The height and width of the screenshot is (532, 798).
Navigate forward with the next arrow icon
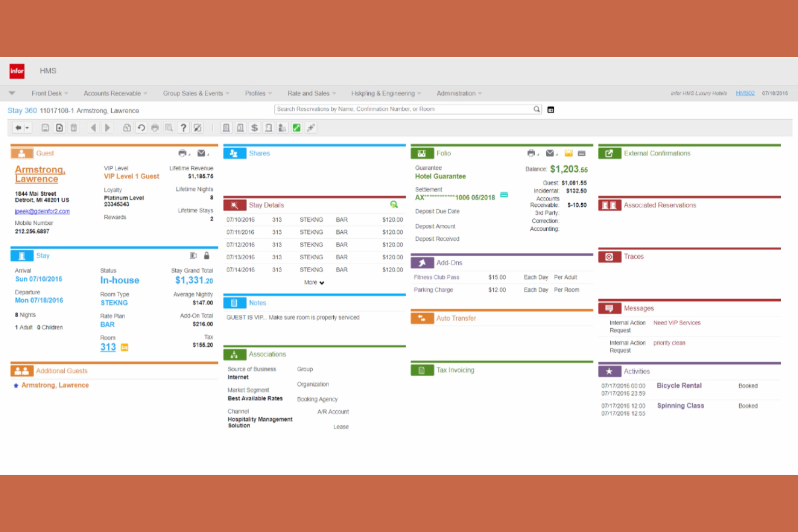point(107,128)
